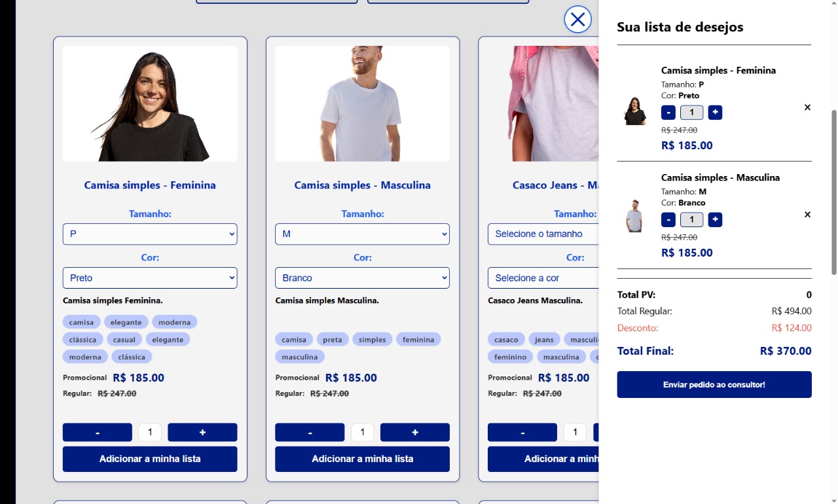Screen dimensions: 838x504
Task: Decrease Feminina quantity in wishlist
Action: point(668,113)
